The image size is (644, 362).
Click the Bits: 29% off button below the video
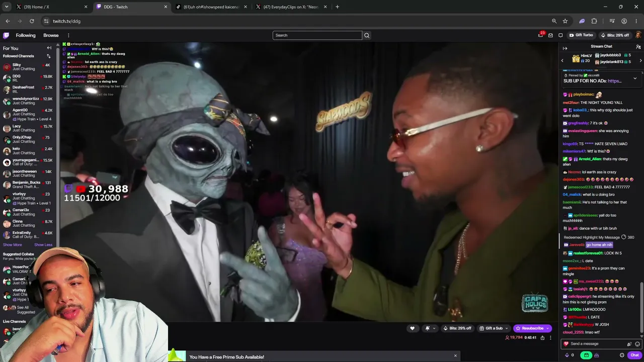pyautogui.click(x=457, y=328)
